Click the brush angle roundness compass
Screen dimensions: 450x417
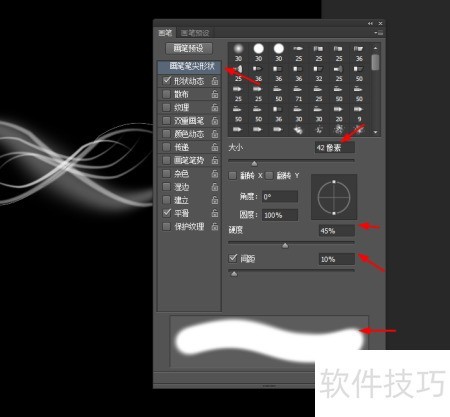(334, 197)
